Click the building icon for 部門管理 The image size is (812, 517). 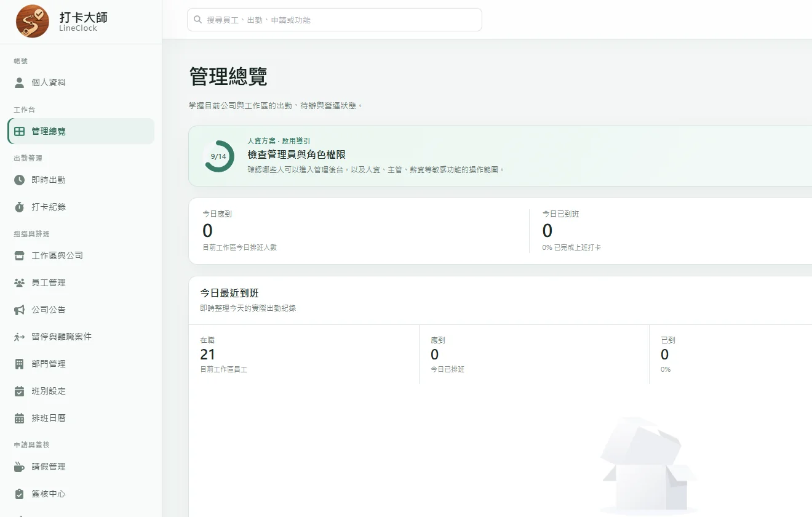(19, 364)
